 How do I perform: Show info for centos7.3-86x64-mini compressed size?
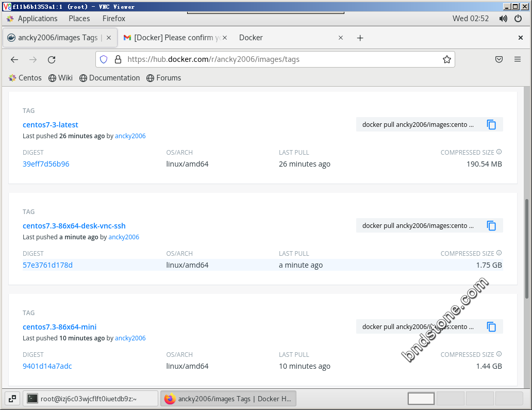click(499, 354)
